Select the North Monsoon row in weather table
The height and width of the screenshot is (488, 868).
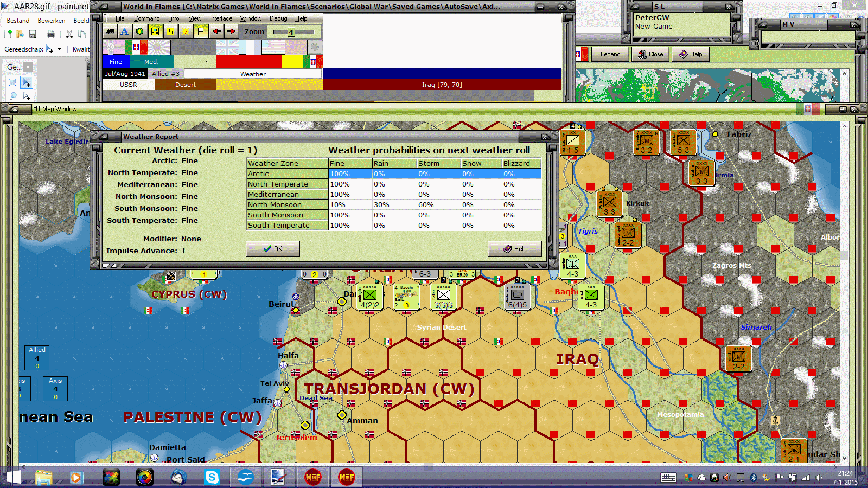(x=394, y=205)
